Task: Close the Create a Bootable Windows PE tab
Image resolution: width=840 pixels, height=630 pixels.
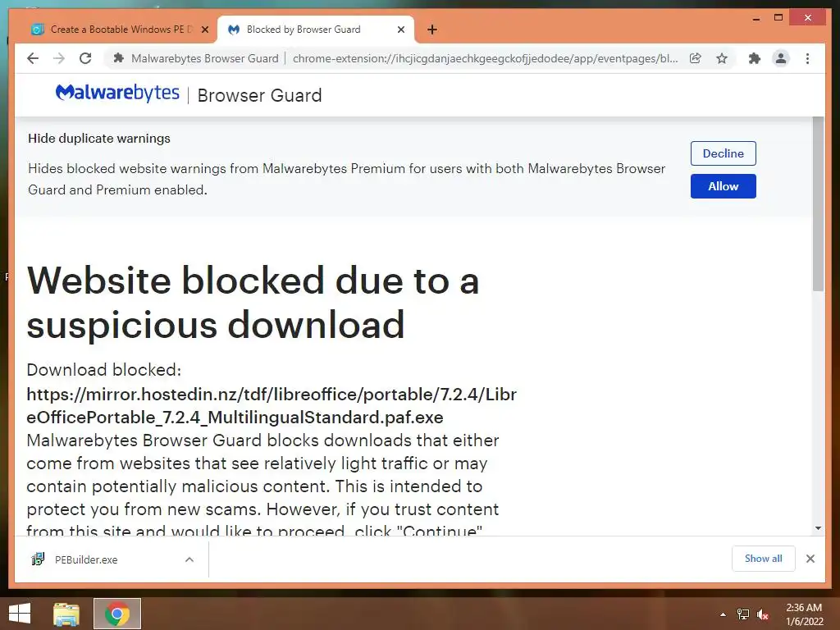Action: click(x=204, y=30)
